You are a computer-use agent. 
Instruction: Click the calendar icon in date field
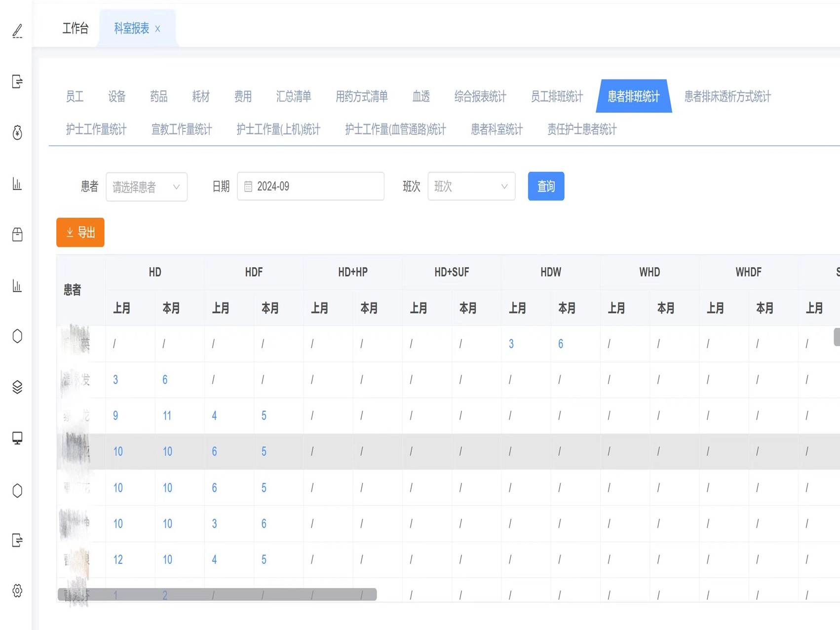coord(248,187)
